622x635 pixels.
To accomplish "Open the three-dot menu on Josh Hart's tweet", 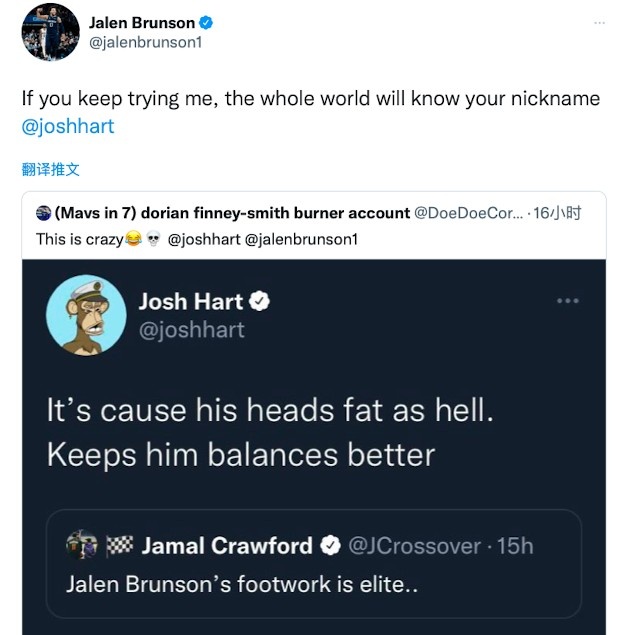I will point(568,300).
